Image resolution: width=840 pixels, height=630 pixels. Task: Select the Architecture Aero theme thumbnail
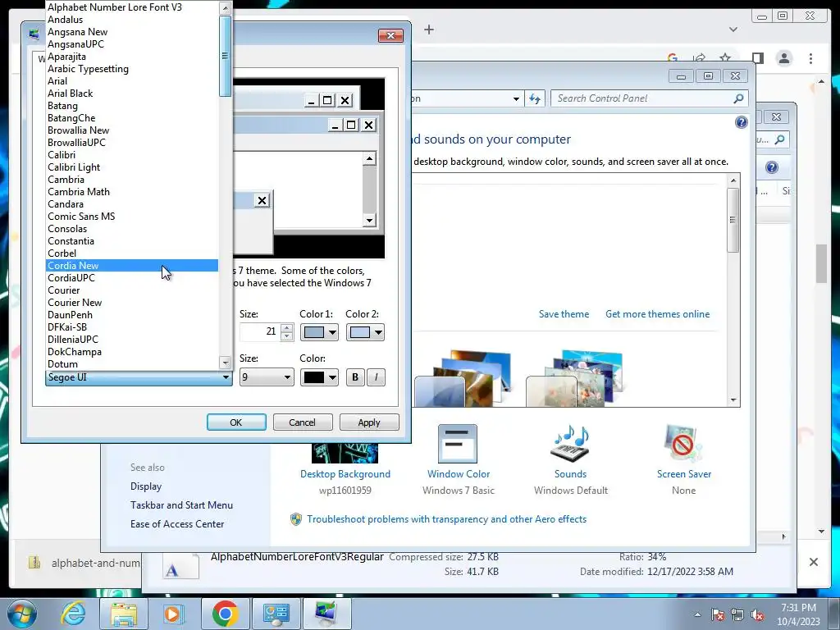[463, 379]
